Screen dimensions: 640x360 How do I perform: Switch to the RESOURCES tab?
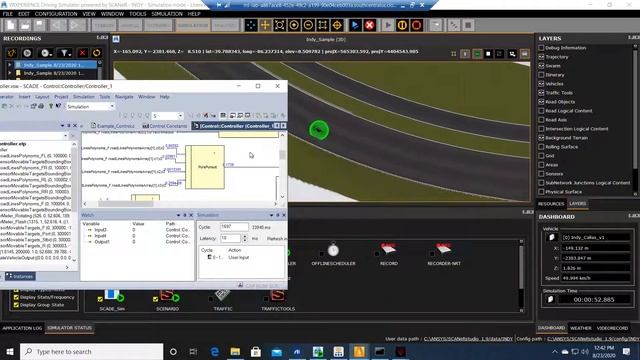tap(551, 204)
